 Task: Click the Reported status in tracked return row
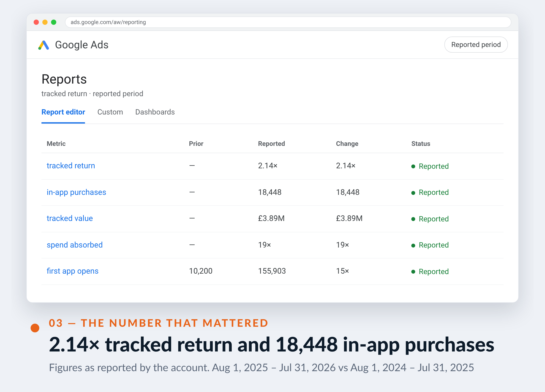(x=430, y=166)
